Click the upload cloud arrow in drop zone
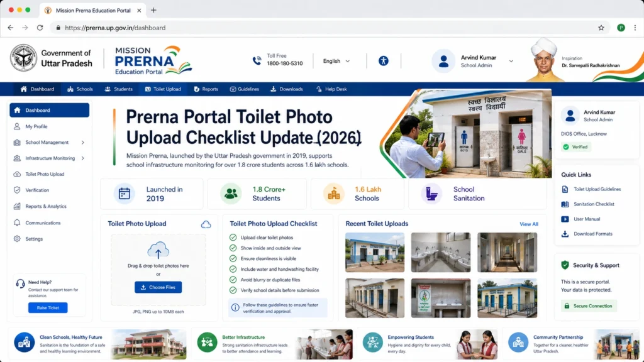644x362 pixels. [158, 250]
